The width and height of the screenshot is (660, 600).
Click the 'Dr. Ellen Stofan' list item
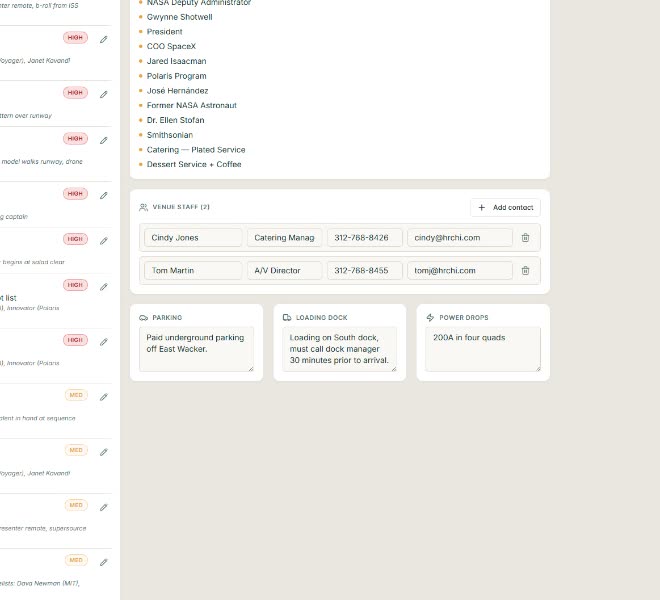pyautogui.click(x=175, y=120)
